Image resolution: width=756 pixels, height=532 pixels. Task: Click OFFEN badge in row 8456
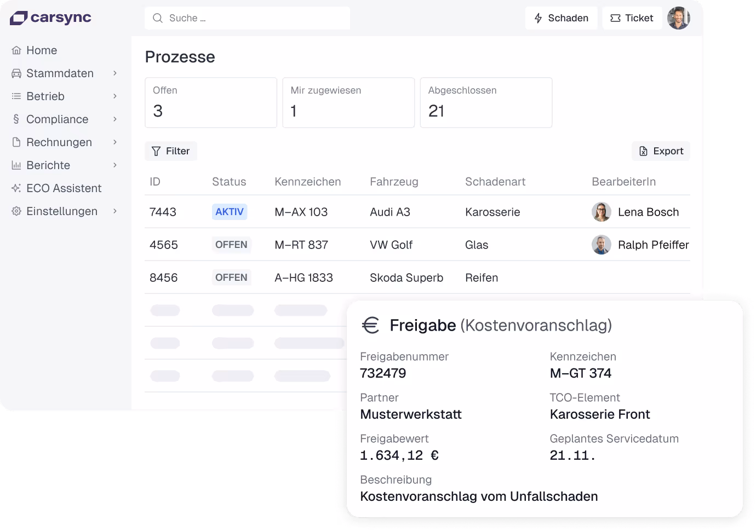tap(231, 277)
